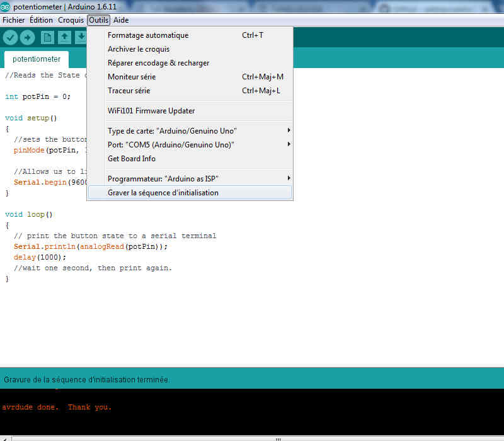The height and width of the screenshot is (441, 504).
Task: Click the Save sketch down-arrow icon
Action: click(x=81, y=38)
